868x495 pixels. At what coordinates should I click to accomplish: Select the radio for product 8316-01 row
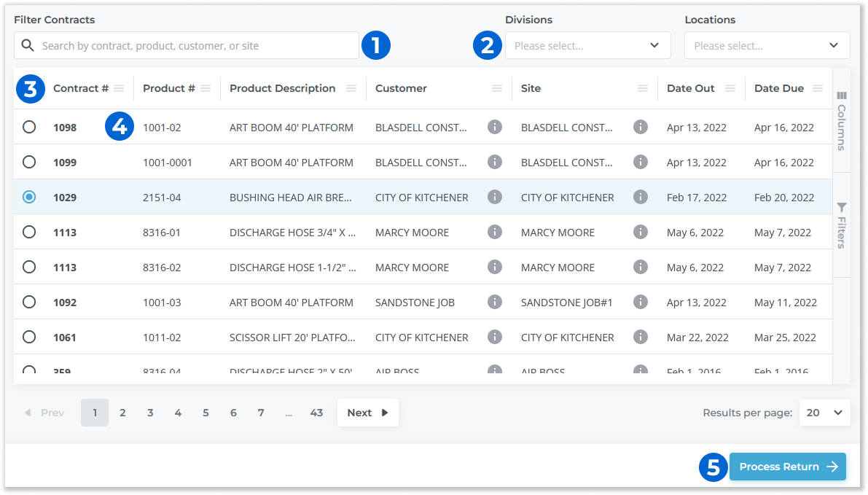29,231
